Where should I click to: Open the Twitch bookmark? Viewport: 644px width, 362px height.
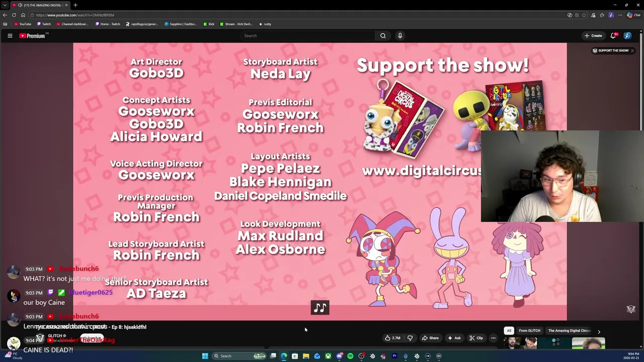tap(44, 24)
